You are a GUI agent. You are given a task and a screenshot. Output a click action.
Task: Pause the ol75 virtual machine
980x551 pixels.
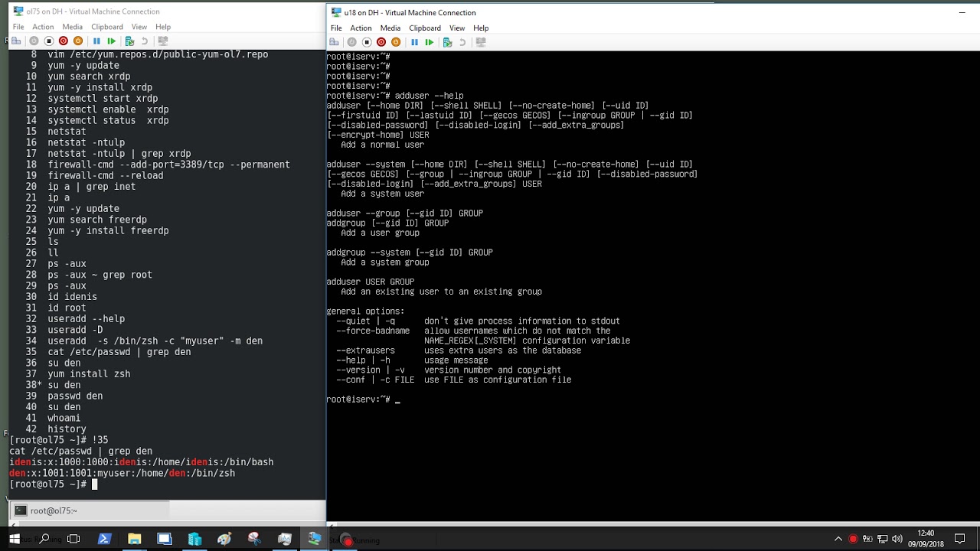point(96,41)
